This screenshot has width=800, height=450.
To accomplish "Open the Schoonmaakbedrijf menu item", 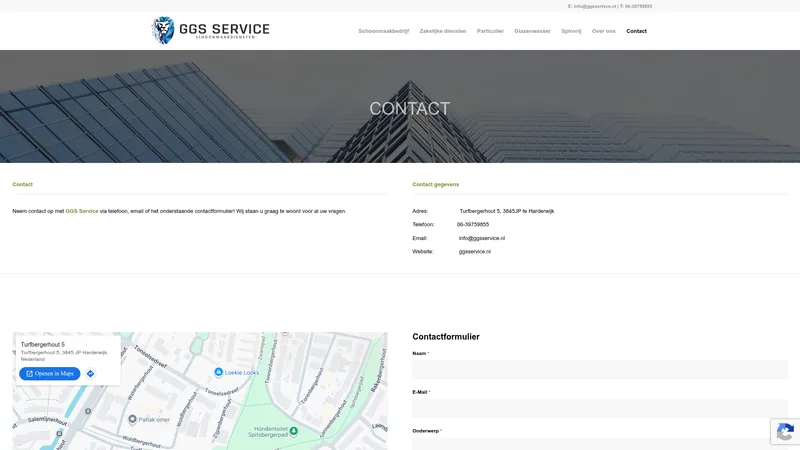I will [x=384, y=31].
